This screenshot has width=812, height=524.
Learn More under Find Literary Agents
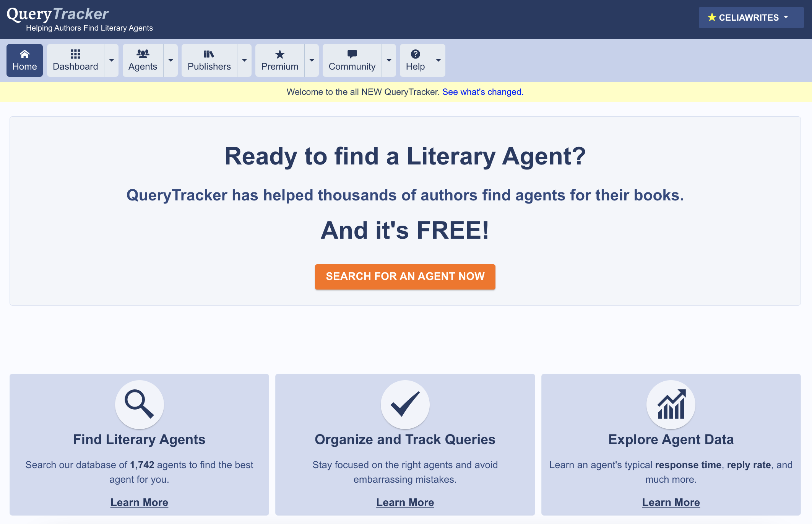[x=139, y=502]
